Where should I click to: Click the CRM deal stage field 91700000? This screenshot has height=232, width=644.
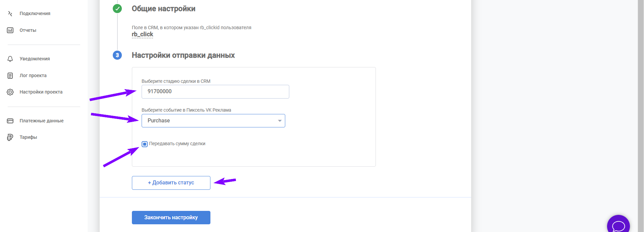[215, 92]
